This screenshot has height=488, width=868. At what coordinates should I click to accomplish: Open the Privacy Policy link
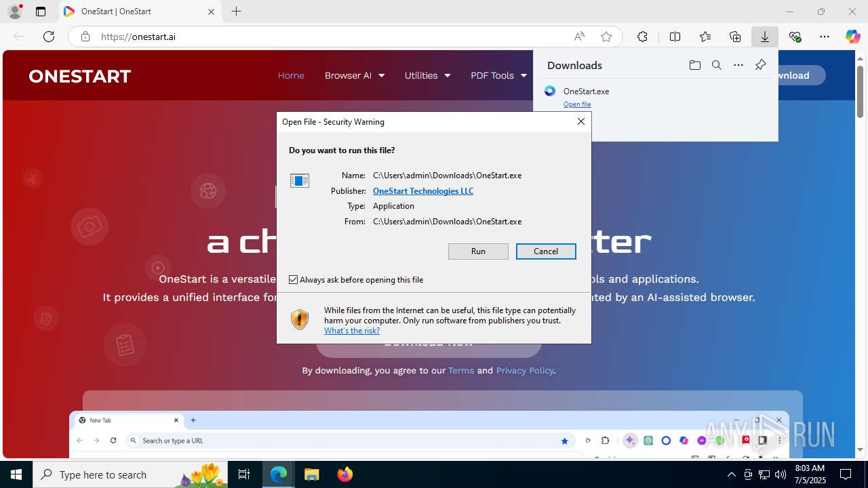[x=525, y=370]
